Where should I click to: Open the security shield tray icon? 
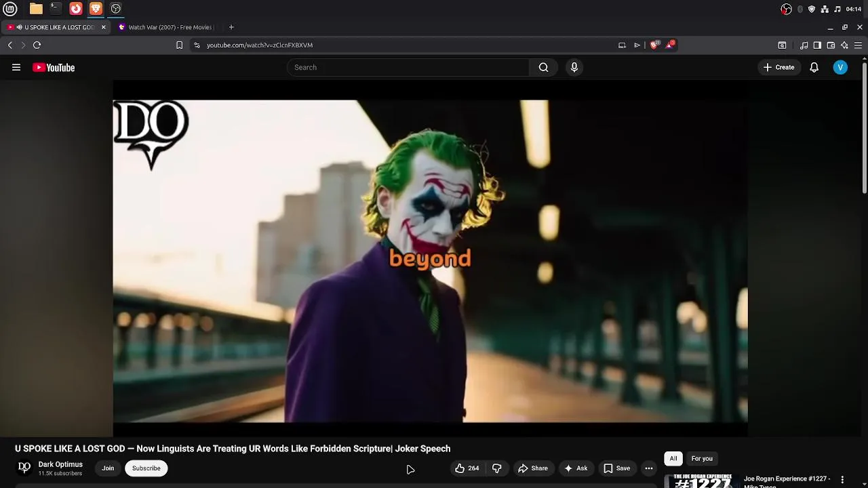pyautogui.click(x=812, y=9)
